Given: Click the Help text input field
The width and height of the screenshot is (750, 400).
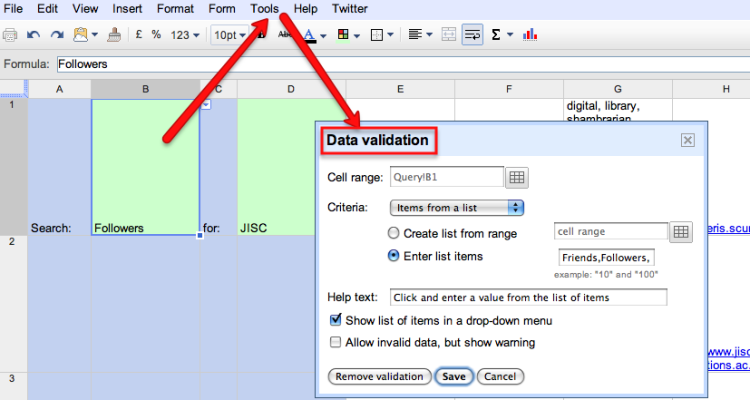Looking at the screenshot, I should [527, 297].
